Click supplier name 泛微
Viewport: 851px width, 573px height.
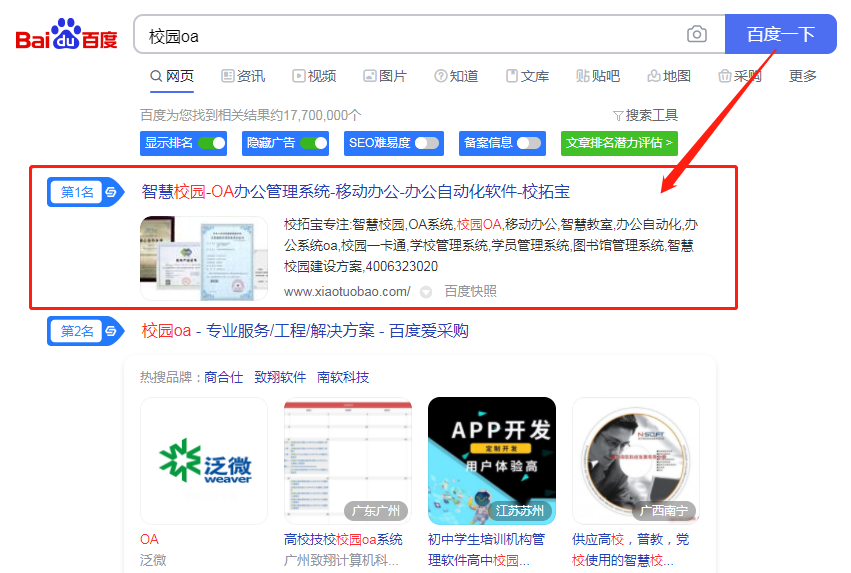(153, 560)
